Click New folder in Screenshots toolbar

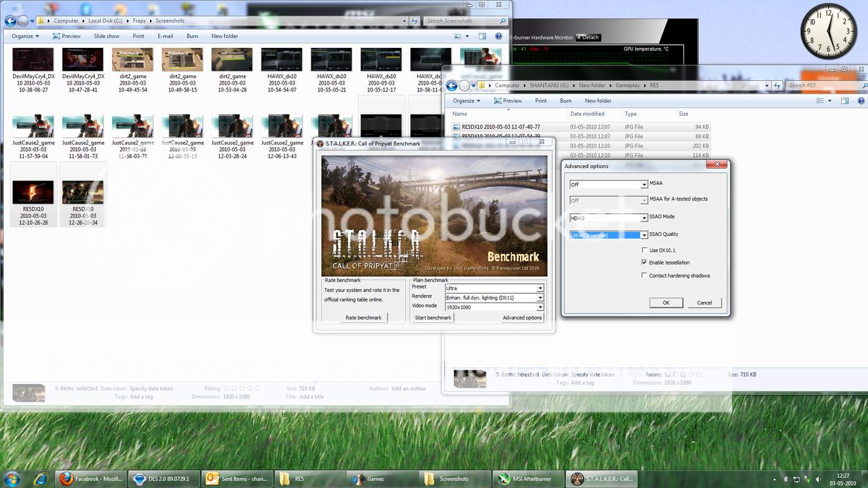tap(225, 36)
